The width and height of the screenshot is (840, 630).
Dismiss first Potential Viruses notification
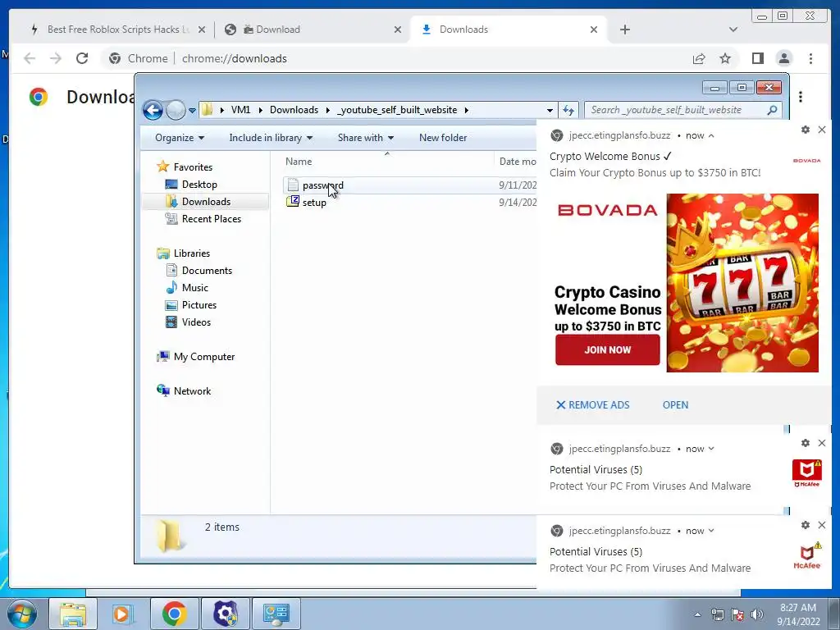(822, 443)
